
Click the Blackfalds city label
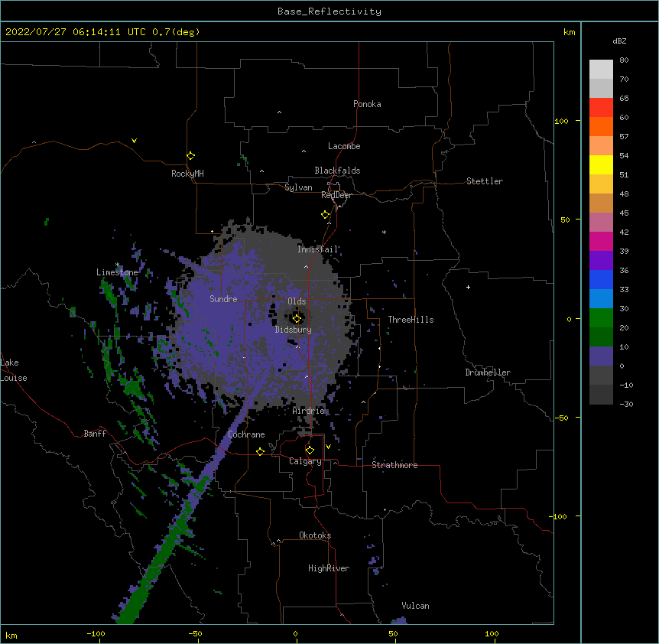click(x=337, y=171)
